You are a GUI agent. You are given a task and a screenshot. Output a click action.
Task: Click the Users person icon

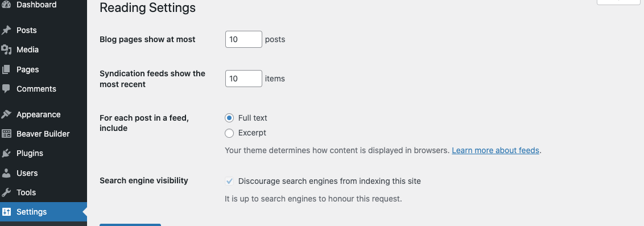coord(6,173)
